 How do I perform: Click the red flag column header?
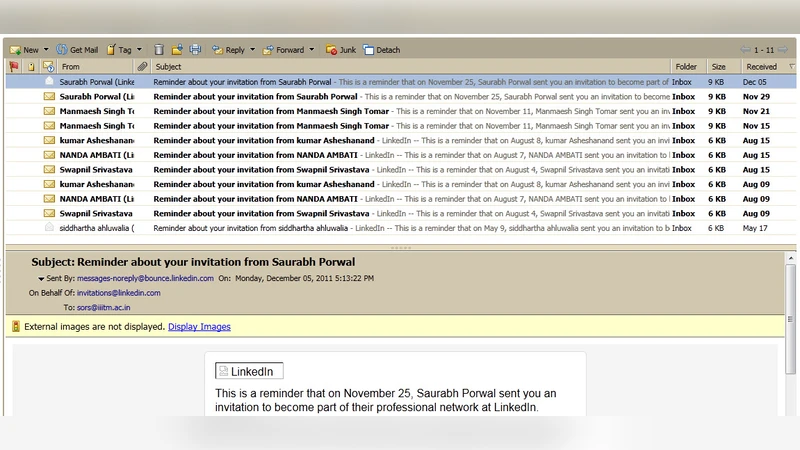click(x=13, y=67)
